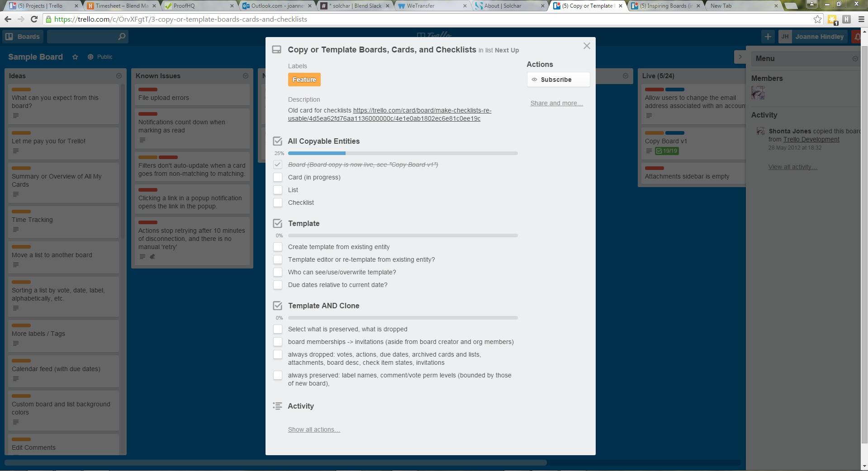Switch to the Timesheet – Blend tab
Screen dimensions: 868x471
121,6
